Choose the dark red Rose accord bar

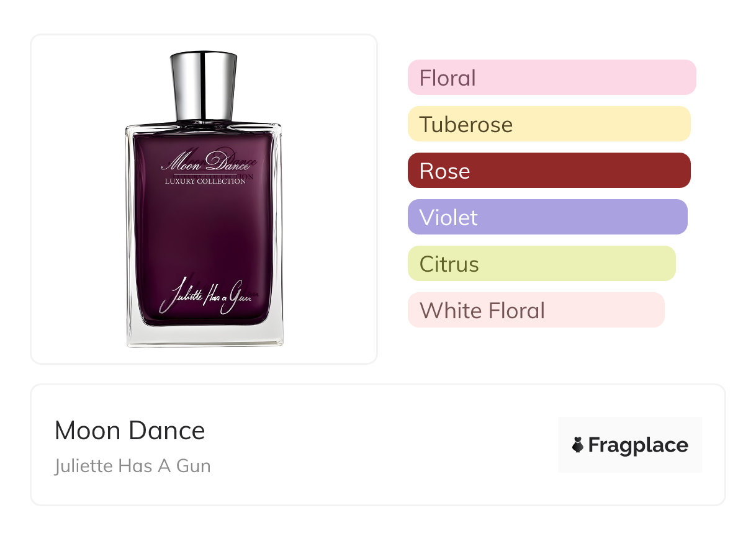549,171
